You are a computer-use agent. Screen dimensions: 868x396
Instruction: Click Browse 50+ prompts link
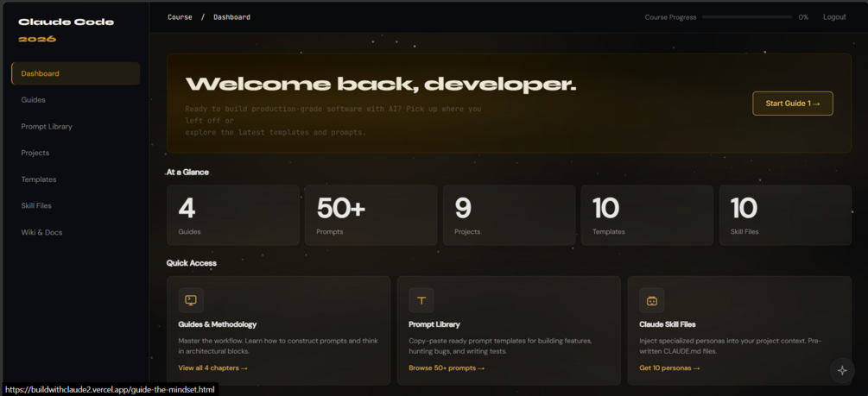(x=447, y=368)
